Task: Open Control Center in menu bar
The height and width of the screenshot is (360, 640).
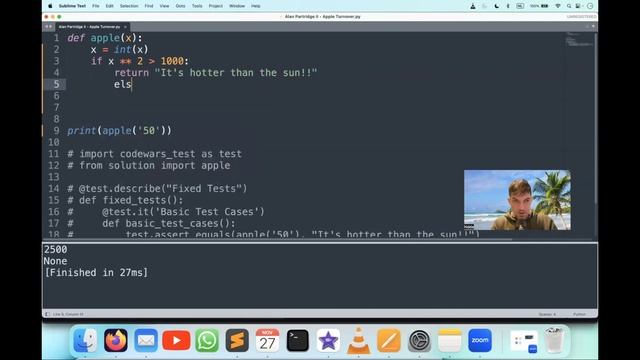Action: coord(578,6)
